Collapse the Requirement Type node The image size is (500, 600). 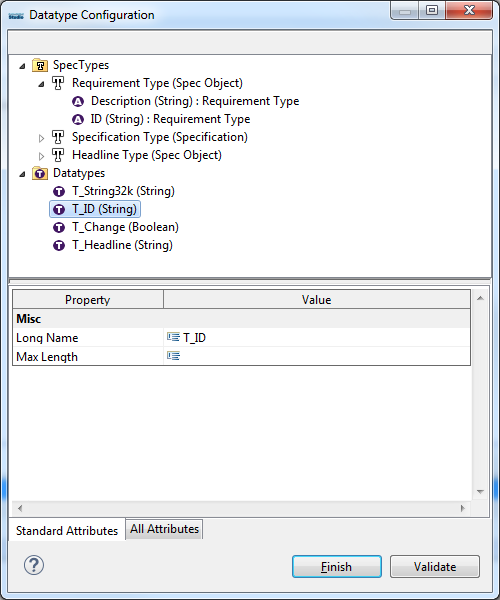point(41,84)
